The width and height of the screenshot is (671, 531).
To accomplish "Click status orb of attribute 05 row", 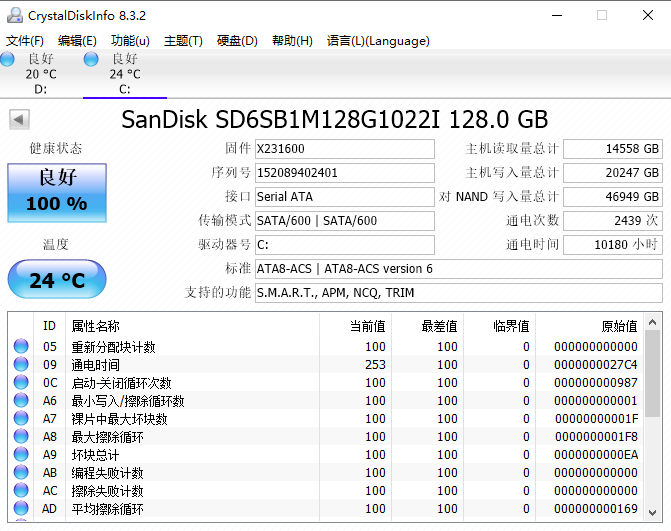I will [21, 346].
